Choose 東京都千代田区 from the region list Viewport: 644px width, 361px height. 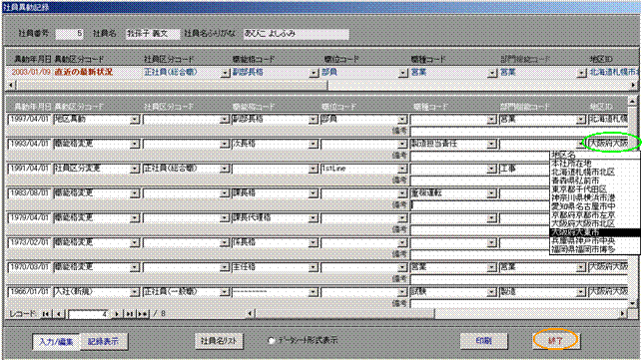coord(595,189)
